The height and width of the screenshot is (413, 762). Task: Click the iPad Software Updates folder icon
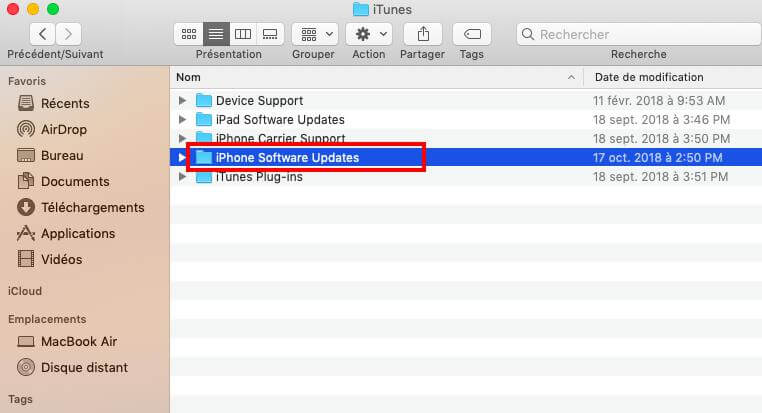pos(204,120)
